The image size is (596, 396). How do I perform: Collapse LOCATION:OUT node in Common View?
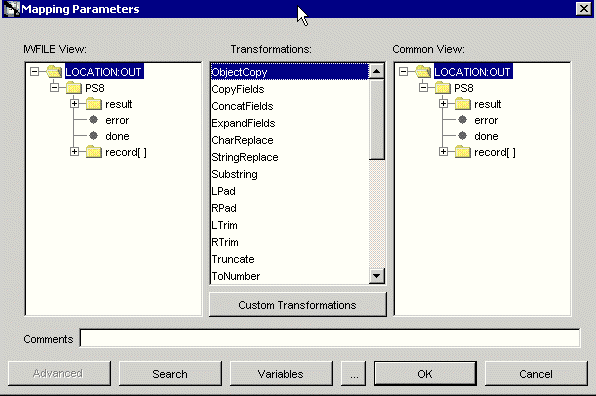pos(404,71)
